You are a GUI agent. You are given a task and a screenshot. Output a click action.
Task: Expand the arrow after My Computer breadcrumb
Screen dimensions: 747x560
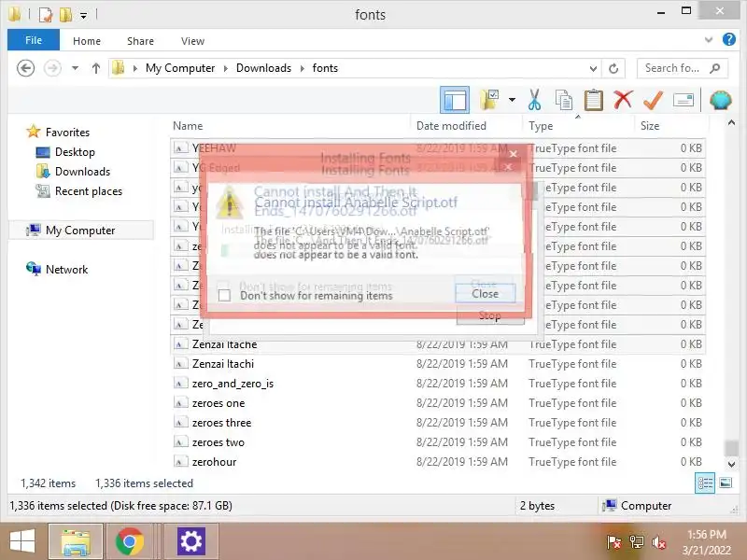click(x=226, y=68)
